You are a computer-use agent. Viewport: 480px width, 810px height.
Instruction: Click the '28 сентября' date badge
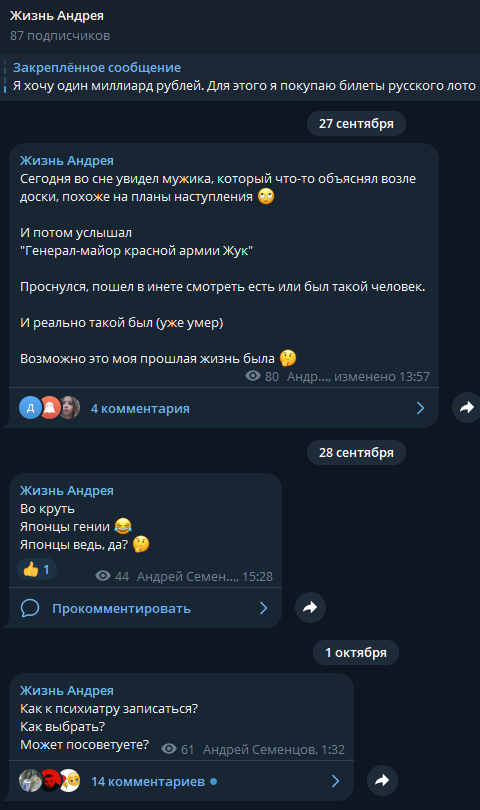click(356, 453)
